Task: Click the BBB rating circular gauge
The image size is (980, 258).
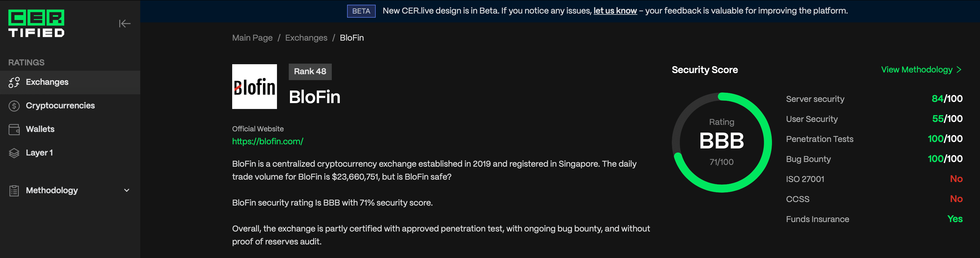Action: point(721,142)
